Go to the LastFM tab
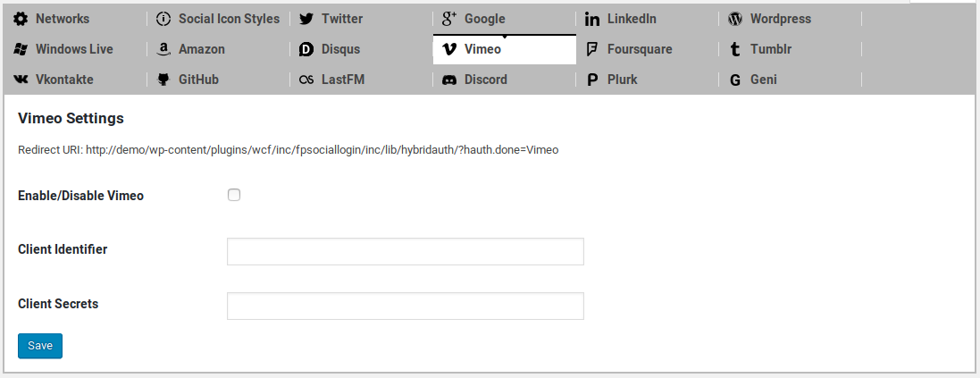Viewport: 980px width, 378px height. click(x=342, y=80)
